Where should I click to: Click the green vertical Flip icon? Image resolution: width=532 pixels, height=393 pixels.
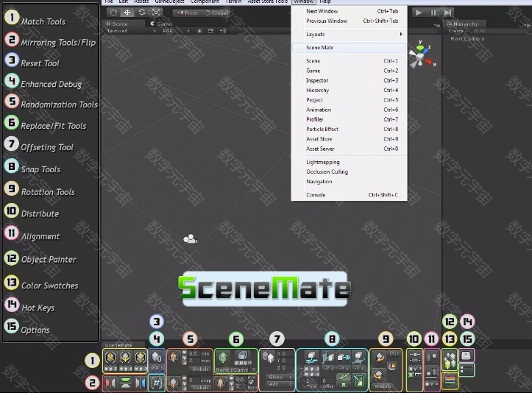pyautogui.click(x=126, y=383)
